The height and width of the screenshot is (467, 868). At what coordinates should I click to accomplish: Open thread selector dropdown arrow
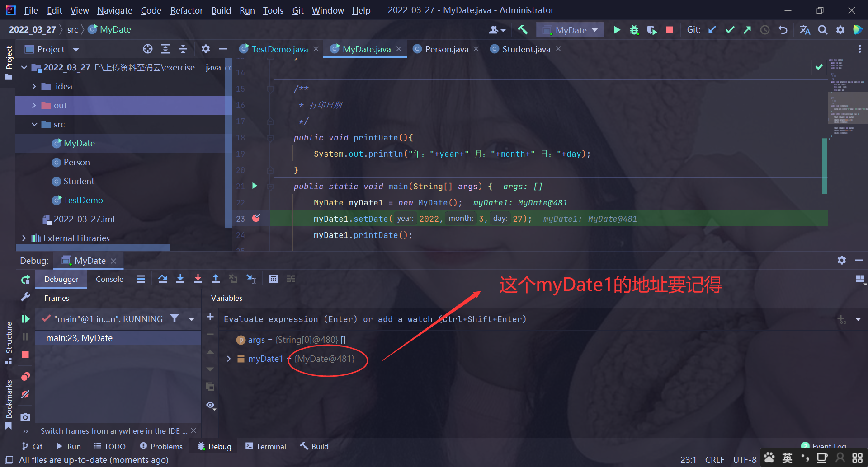192,319
